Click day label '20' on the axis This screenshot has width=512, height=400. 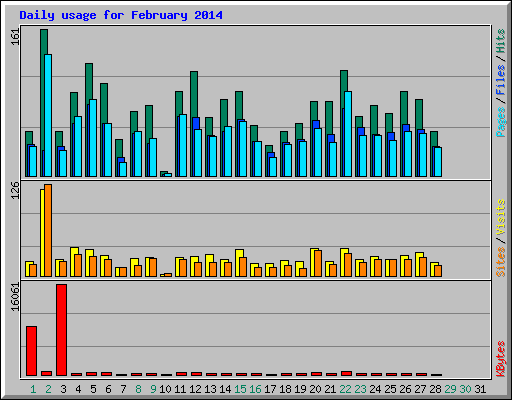(x=315, y=389)
